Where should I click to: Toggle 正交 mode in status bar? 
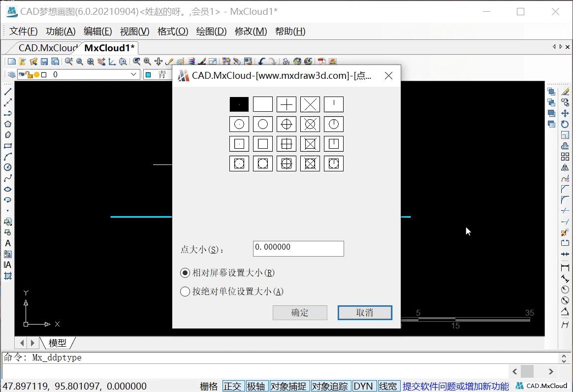[x=233, y=386]
